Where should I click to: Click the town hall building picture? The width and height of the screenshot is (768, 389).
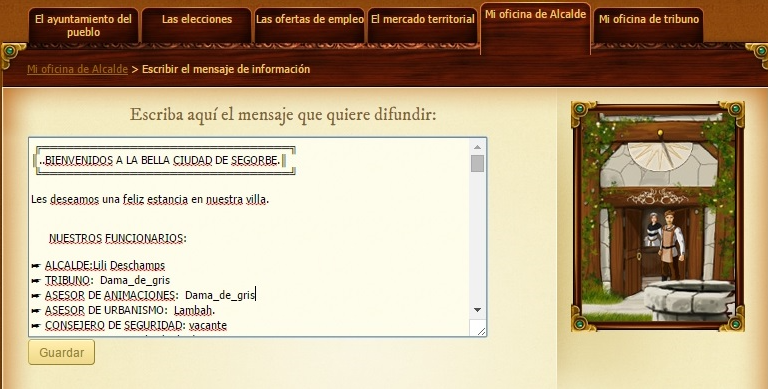[x=657, y=216]
